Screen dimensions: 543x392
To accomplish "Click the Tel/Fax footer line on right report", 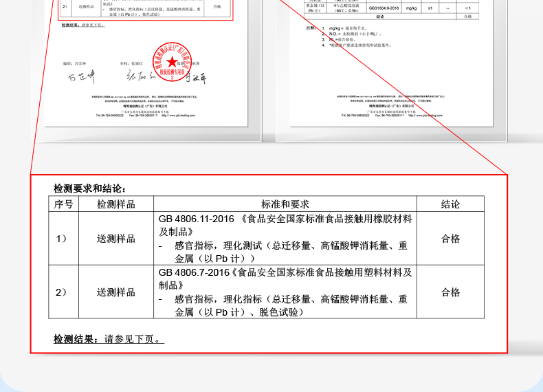I will coord(392,116).
